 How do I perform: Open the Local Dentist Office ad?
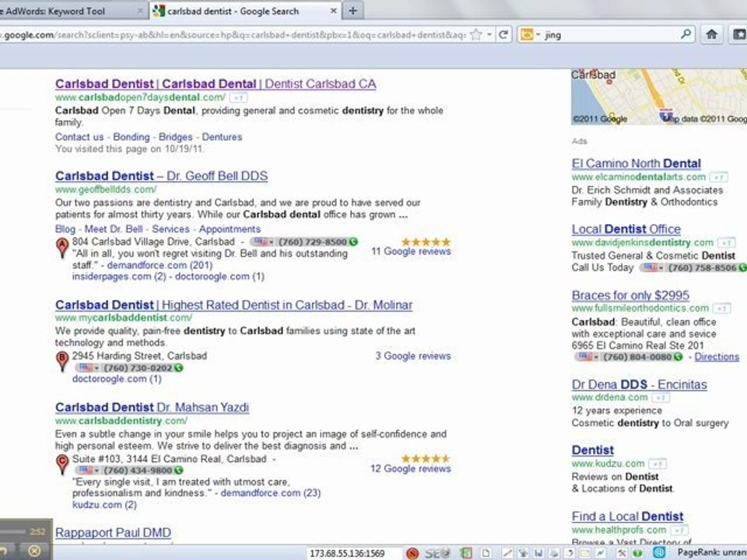(626, 229)
